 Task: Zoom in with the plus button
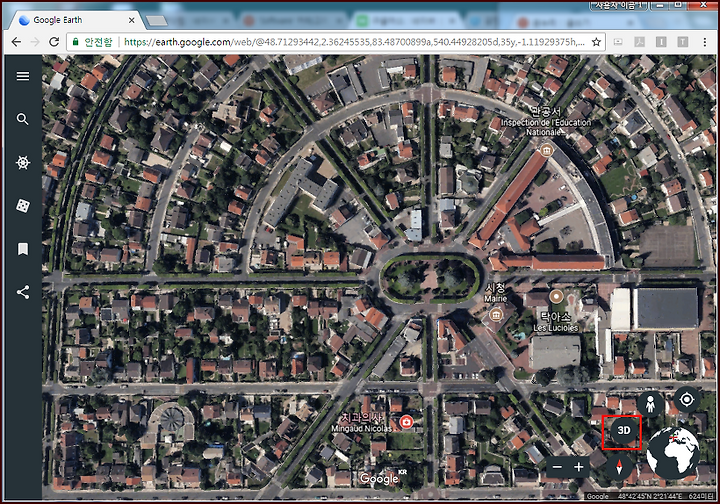tap(579, 467)
